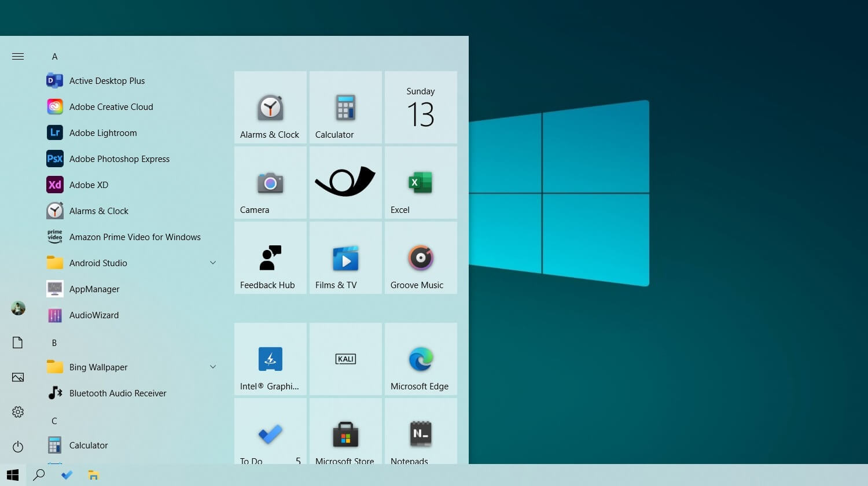The width and height of the screenshot is (868, 486).
Task: Open Adobe Lightroom from the list
Action: click(x=132, y=133)
